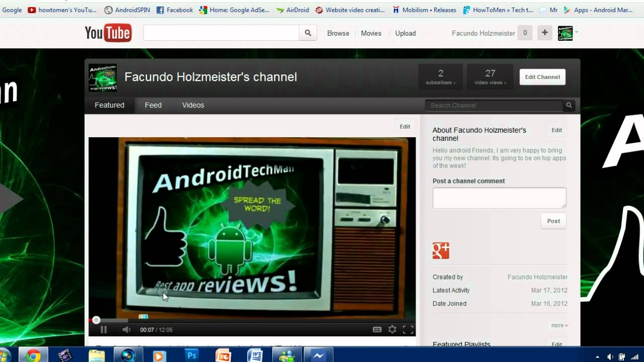This screenshot has height=362, width=644.
Task: Select the Featured tab
Action: coord(109,105)
